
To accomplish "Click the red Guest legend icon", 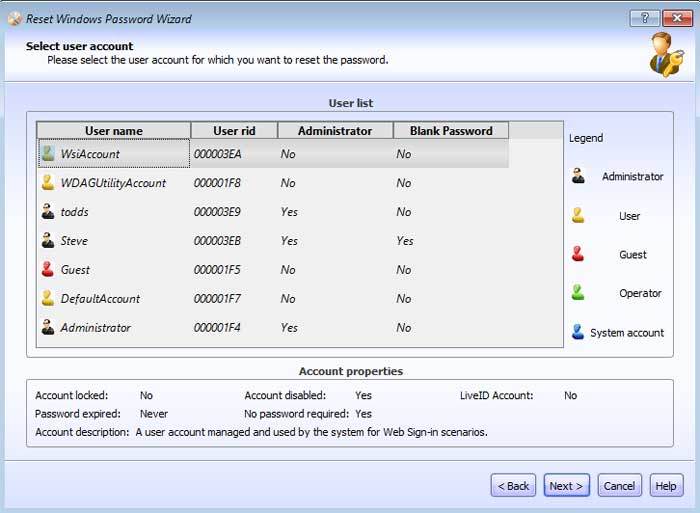I will click(x=578, y=254).
